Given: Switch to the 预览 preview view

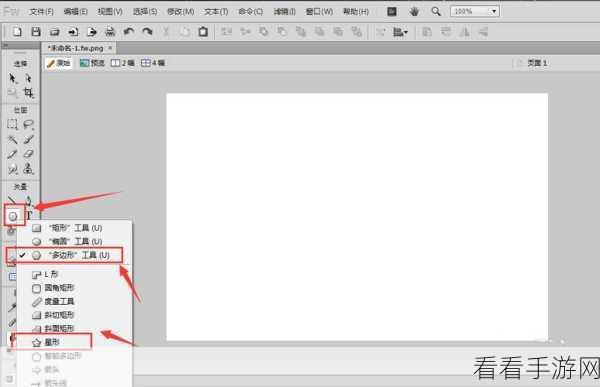Looking at the screenshot, I should coord(92,63).
